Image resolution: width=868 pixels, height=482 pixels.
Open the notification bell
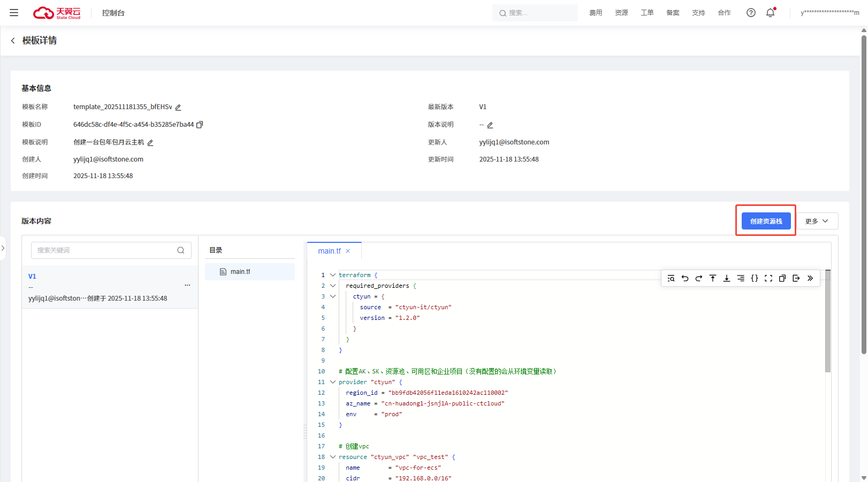tap(770, 13)
